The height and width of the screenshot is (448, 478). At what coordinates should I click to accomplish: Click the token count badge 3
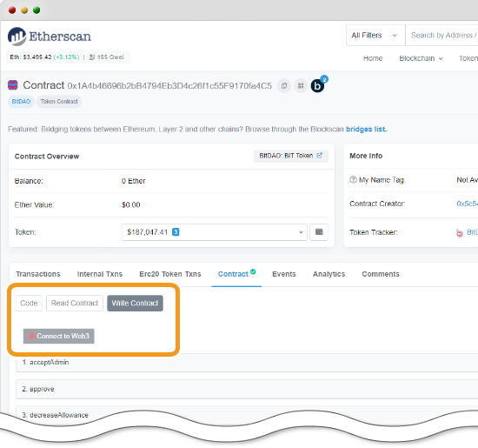click(x=176, y=232)
